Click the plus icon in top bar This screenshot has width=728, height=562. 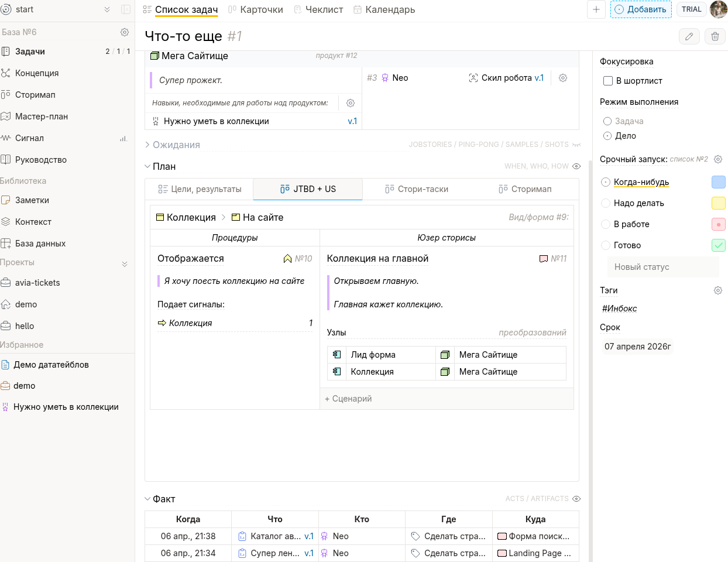596,9
